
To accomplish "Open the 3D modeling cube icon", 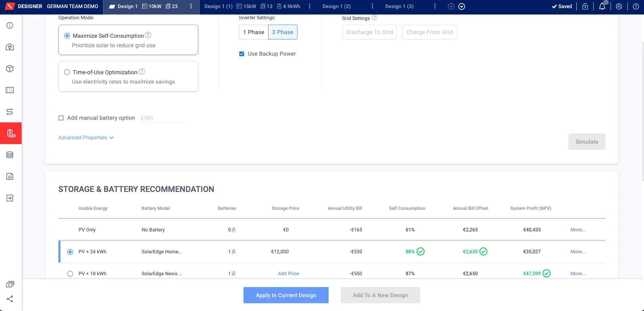I will (10, 68).
